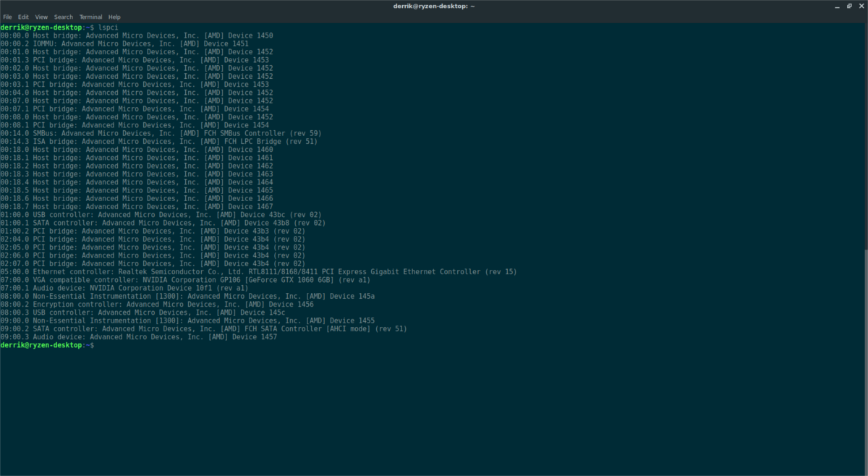Select line 02:04.0 PCI bridge Device 43b4
This screenshot has height=476, width=868.
tap(153, 239)
